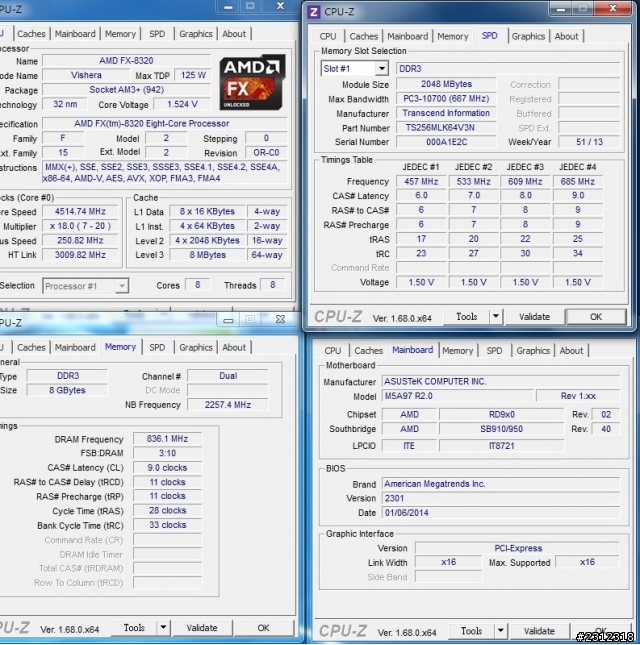The image size is (640, 645).
Task: Switch to Memory tab in SPD window
Action: 452,36
